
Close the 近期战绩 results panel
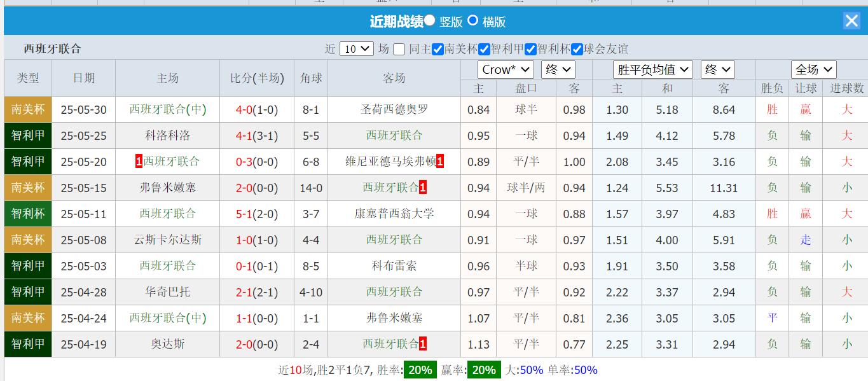tap(851, 20)
